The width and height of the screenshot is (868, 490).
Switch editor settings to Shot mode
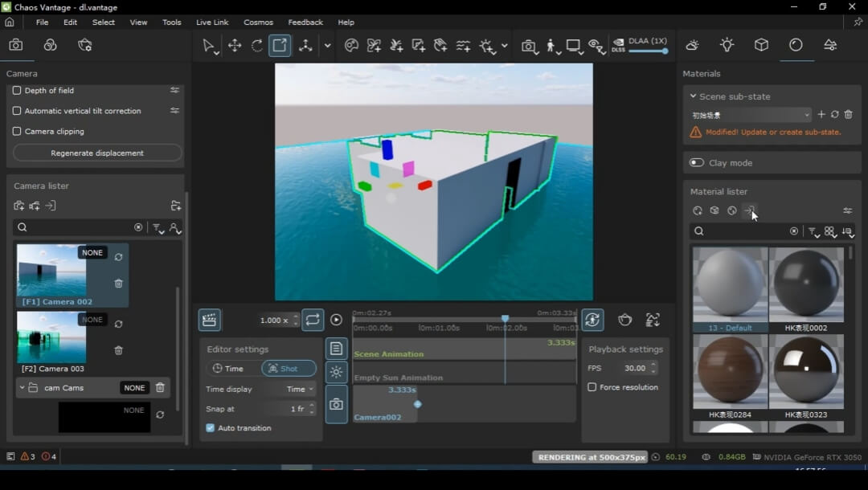point(289,369)
